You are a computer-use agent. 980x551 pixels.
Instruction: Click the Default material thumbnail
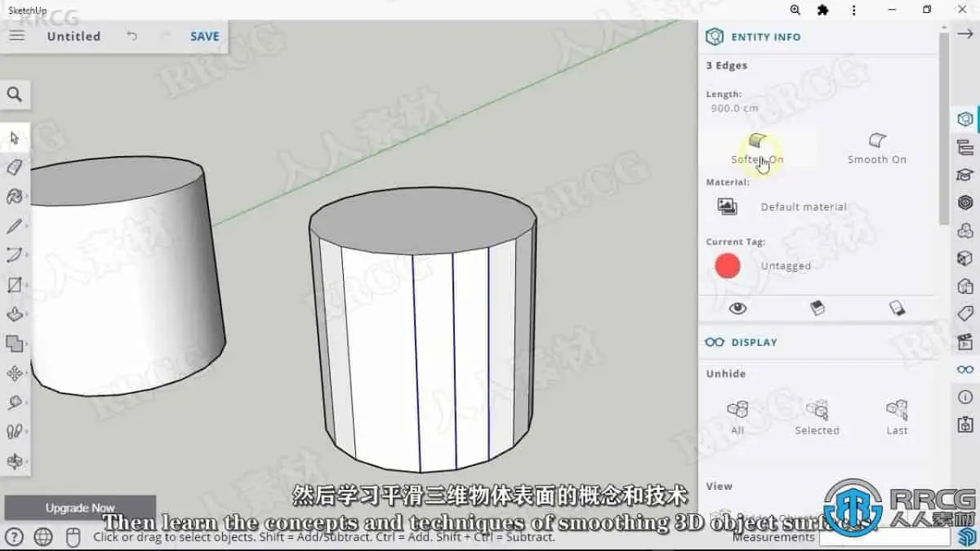[x=727, y=207]
